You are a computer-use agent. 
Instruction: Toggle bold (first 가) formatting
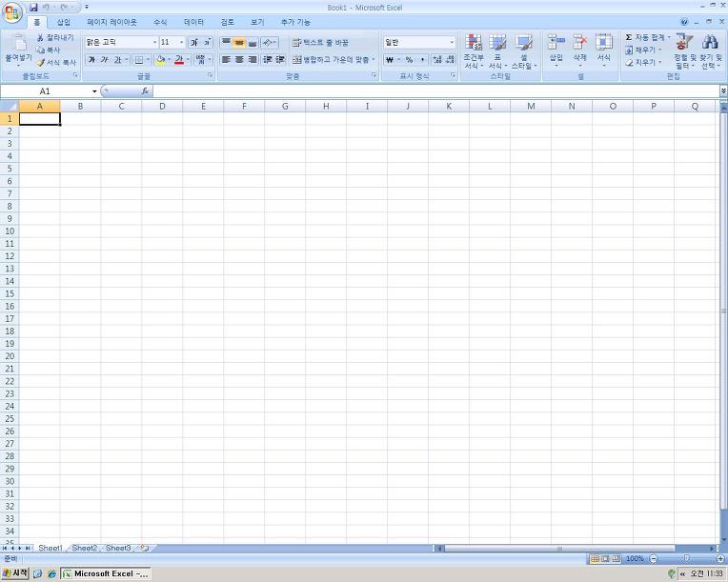click(x=91, y=60)
